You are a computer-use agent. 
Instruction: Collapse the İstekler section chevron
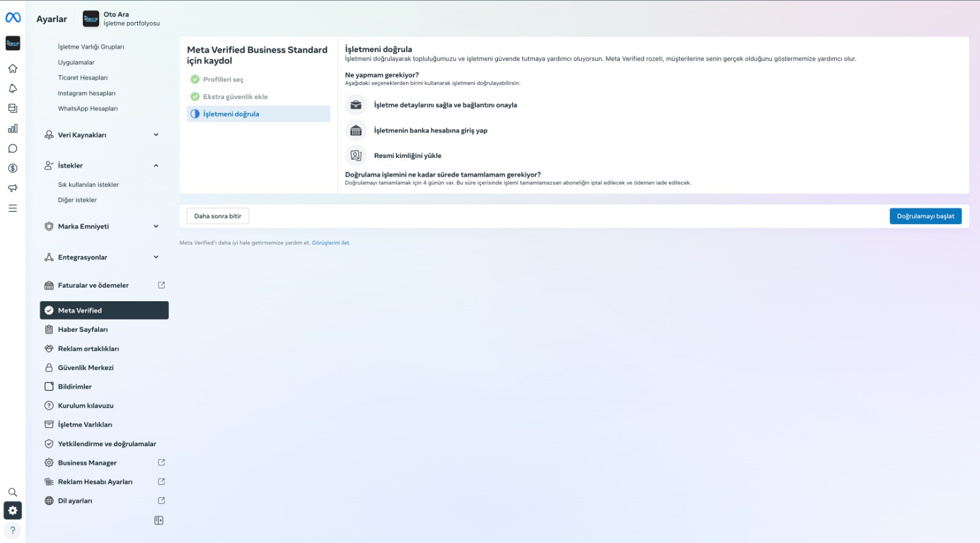(x=156, y=165)
